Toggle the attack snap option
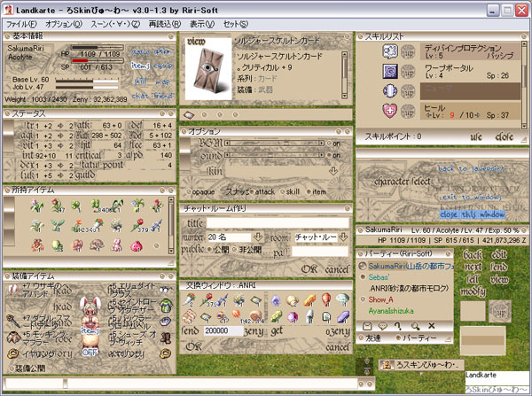 [x=252, y=192]
